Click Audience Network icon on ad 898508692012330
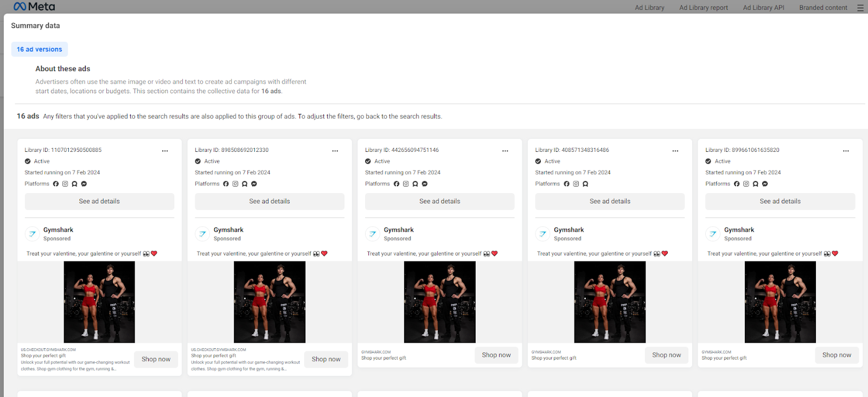 [x=245, y=184]
